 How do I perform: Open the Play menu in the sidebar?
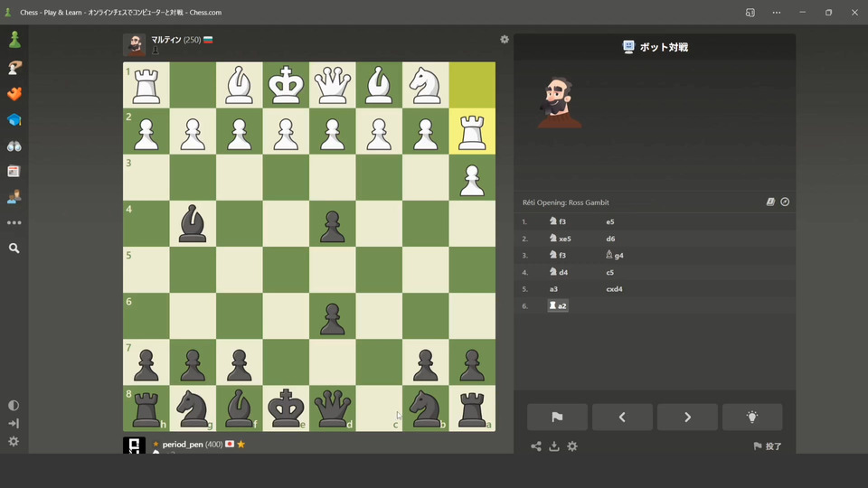[x=14, y=68]
